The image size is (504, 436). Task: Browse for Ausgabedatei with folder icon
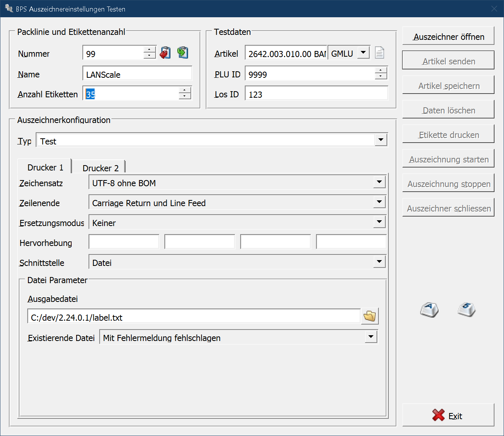[370, 316]
